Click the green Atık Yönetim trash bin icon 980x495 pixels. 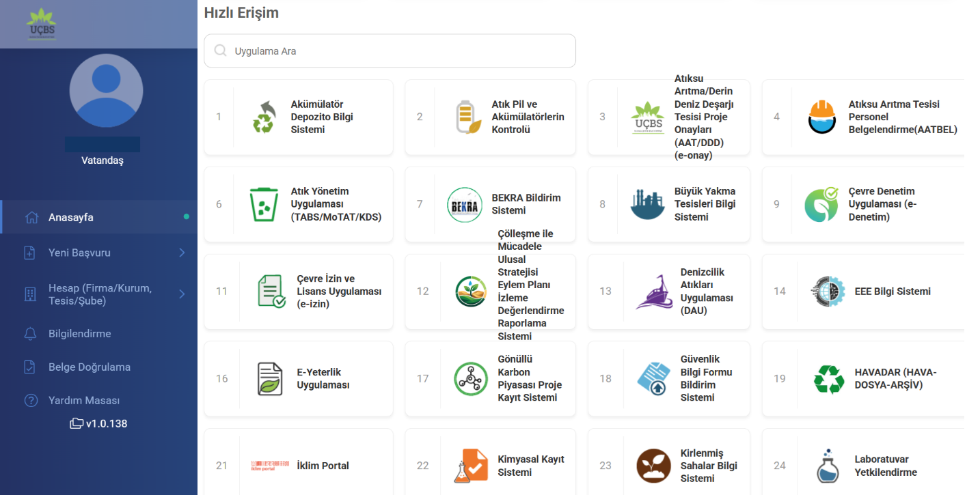click(x=263, y=204)
